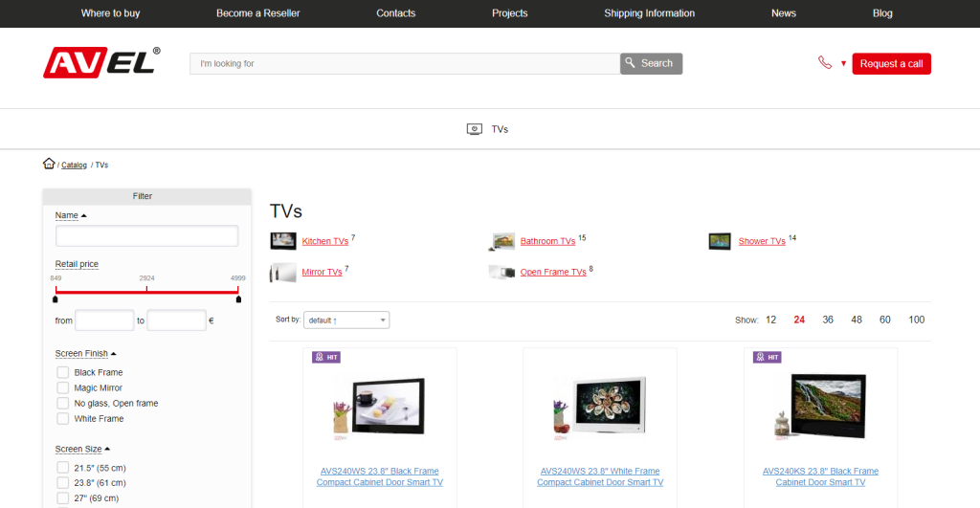980x508 pixels.
Task: Open AVS240WS 23.8" Black Frame link
Action: click(x=379, y=476)
